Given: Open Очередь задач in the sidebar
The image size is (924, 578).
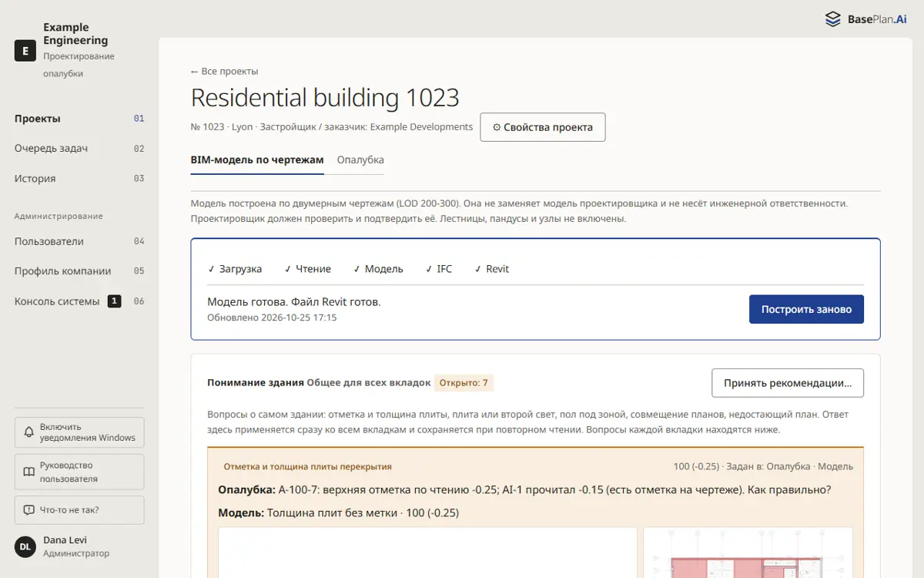Looking at the screenshot, I should (x=79, y=149).
